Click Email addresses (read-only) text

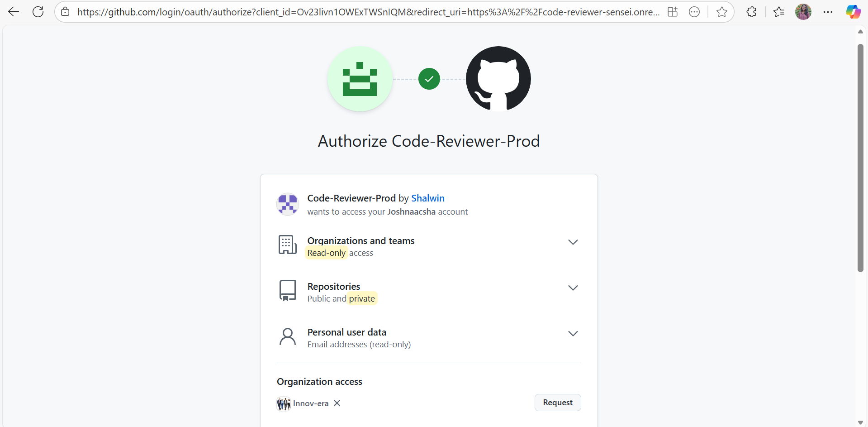coord(359,345)
